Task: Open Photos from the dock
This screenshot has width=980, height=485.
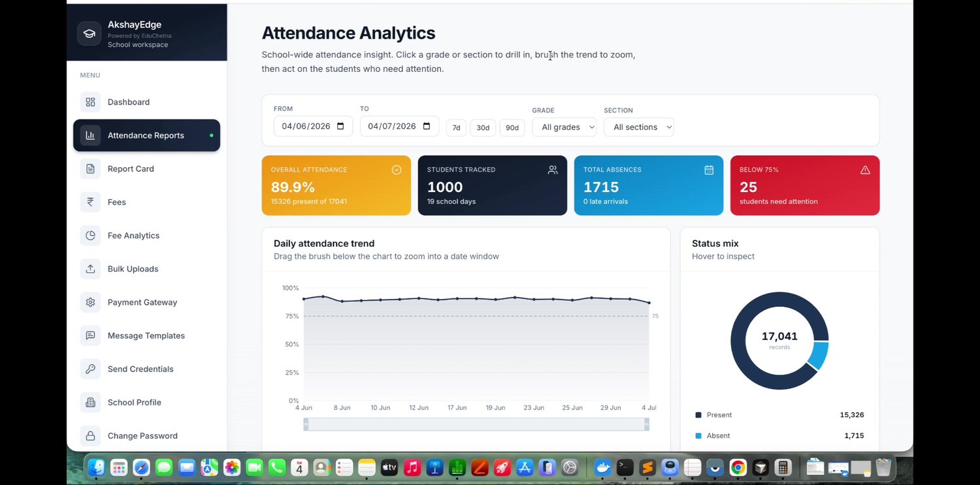Action: click(x=232, y=467)
